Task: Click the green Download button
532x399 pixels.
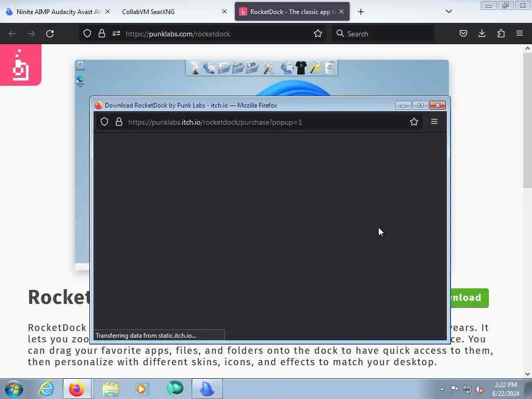Action: (470, 298)
